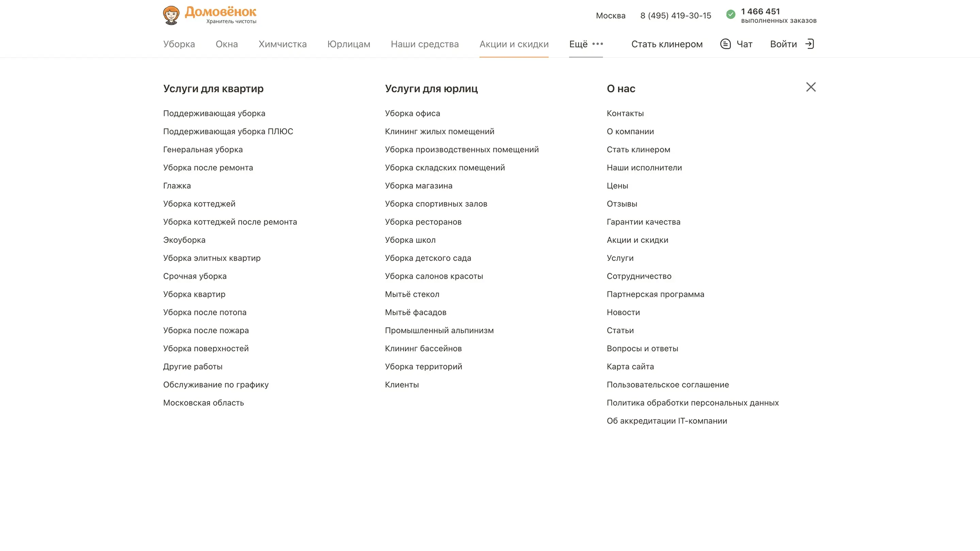The width and height of the screenshot is (980, 551).
Task: Click the Домовёнок mascot logo
Action: [x=171, y=15]
